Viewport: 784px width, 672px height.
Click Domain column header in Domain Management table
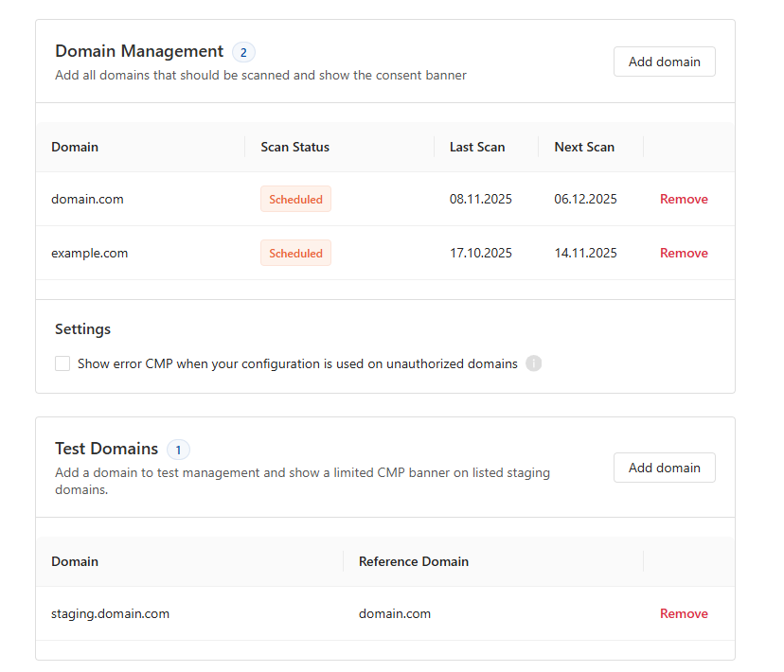[75, 147]
